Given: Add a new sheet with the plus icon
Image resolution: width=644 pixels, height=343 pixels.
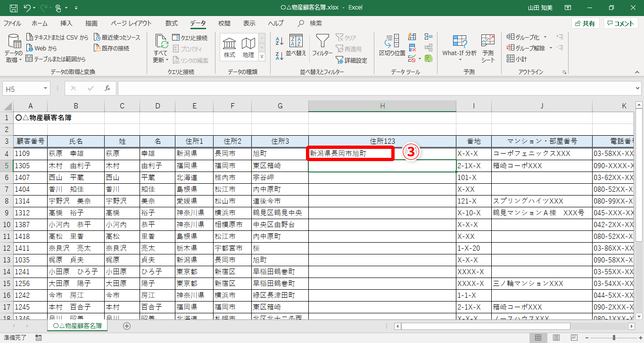Looking at the screenshot, I should (x=127, y=326).
